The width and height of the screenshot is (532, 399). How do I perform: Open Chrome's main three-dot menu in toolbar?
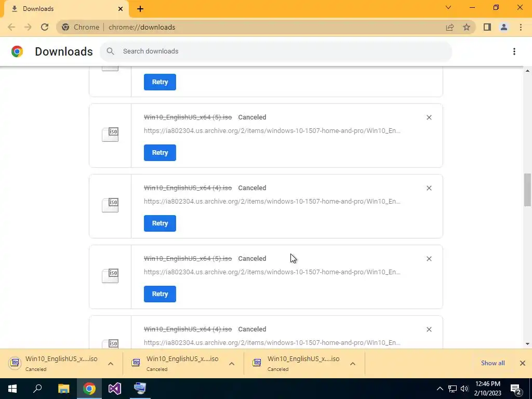(x=521, y=27)
